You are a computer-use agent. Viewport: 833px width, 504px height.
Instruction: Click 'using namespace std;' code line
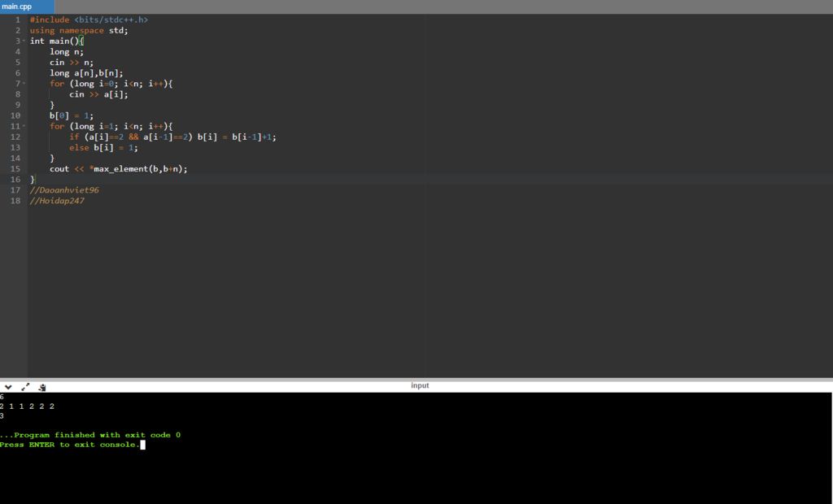79,30
